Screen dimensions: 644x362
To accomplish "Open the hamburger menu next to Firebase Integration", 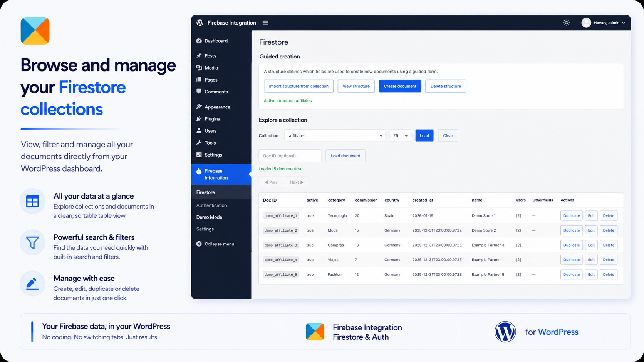I will [x=265, y=23].
